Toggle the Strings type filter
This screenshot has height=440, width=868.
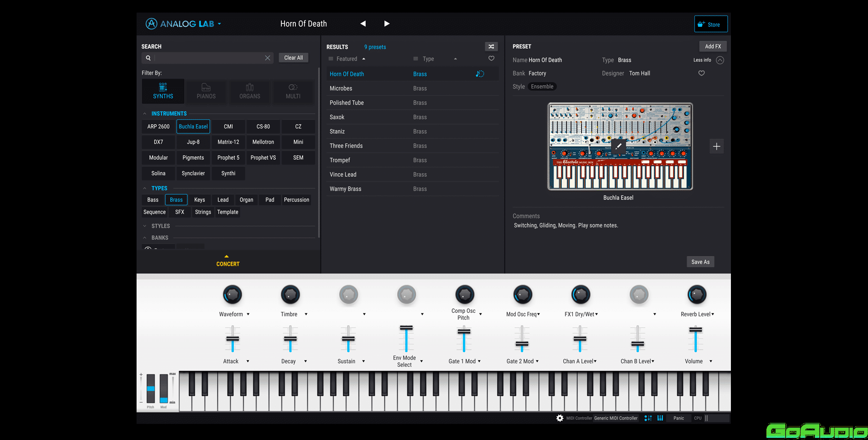pos(203,212)
